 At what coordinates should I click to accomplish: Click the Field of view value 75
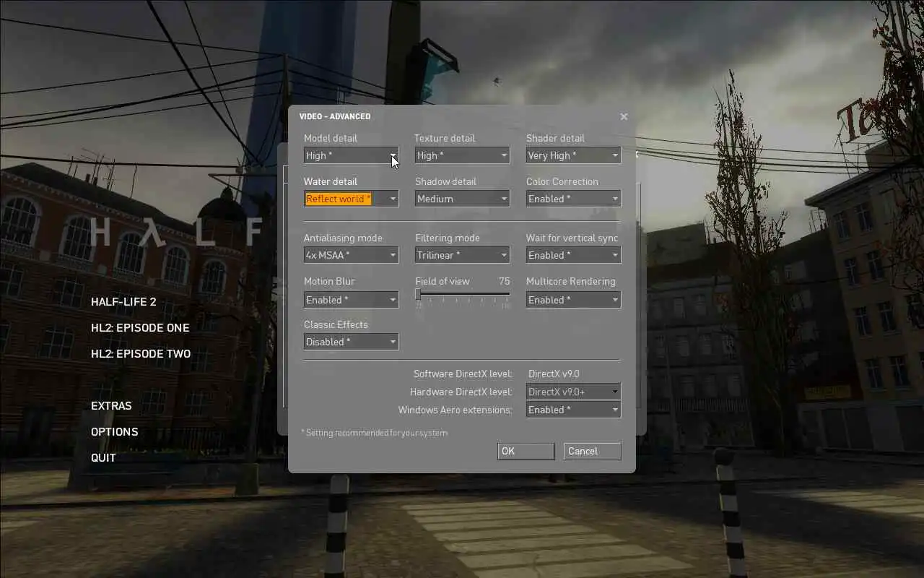pos(504,281)
